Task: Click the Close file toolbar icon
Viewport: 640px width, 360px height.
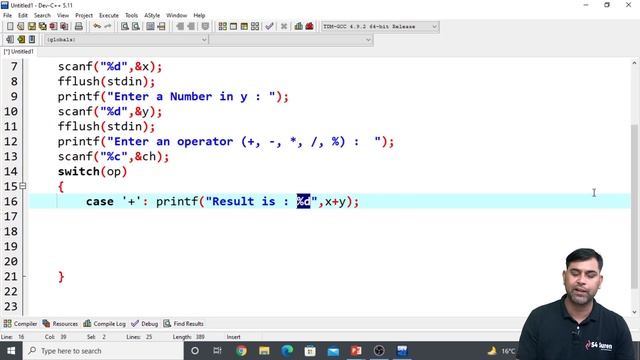Action: (53, 27)
